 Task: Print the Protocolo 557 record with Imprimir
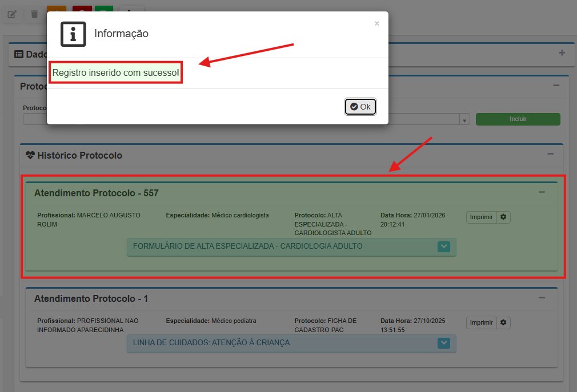pos(481,217)
